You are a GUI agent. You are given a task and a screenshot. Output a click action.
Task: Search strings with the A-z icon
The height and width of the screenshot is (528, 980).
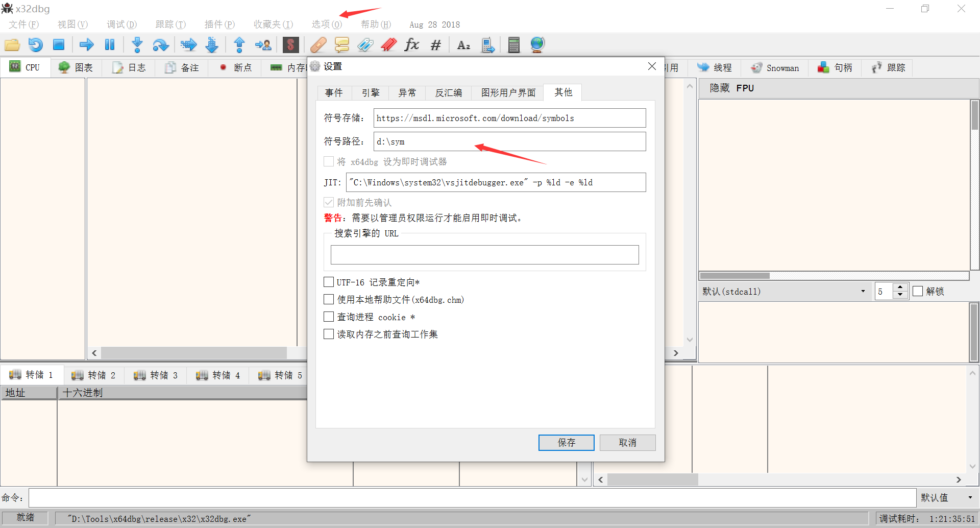click(463, 45)
